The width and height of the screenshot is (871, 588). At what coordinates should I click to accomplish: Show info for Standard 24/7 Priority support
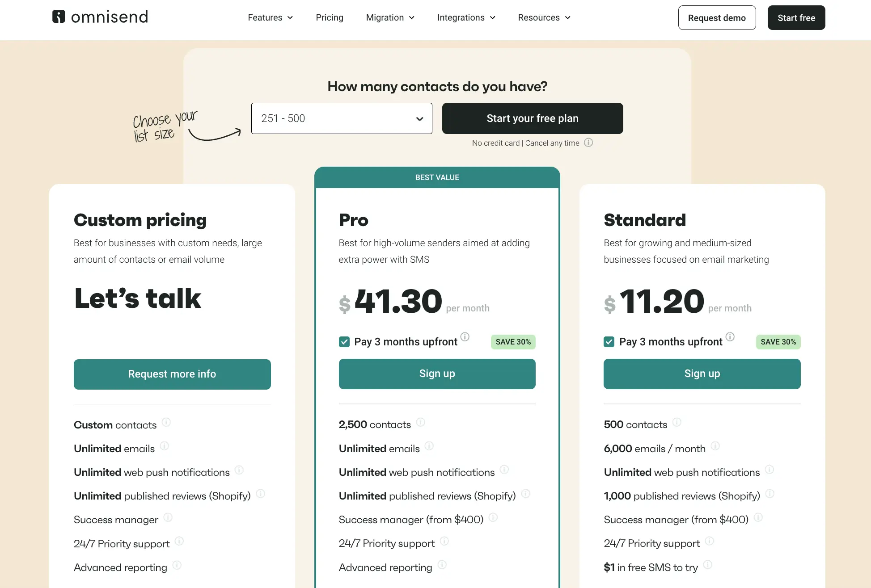[710, 541]
